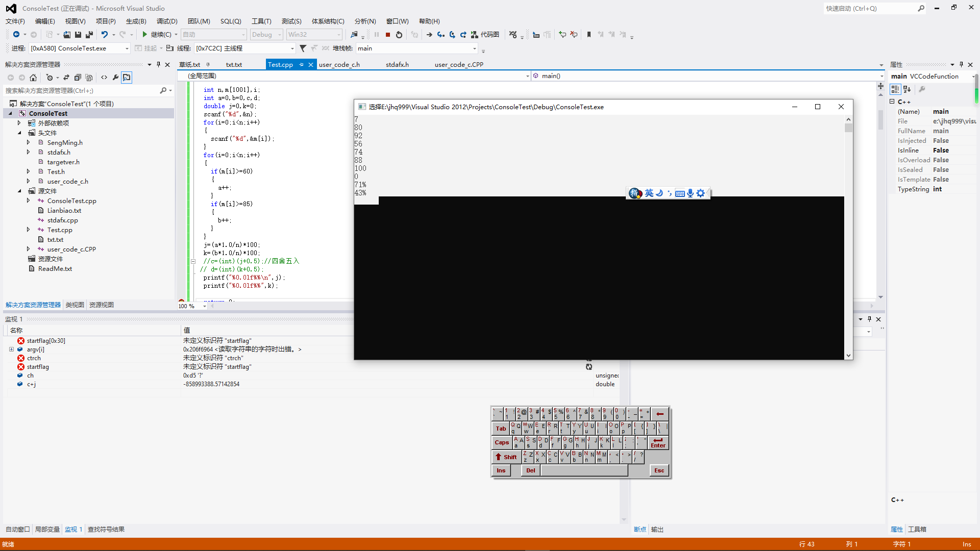Click the thread filter funnel icon

point(303,48)
